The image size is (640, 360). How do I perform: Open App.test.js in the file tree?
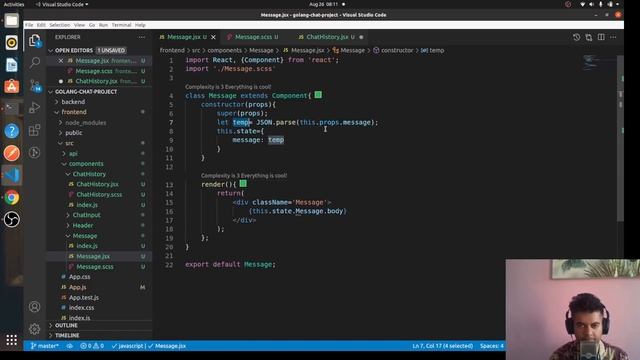pyautogui.click(x=84, y=298)
